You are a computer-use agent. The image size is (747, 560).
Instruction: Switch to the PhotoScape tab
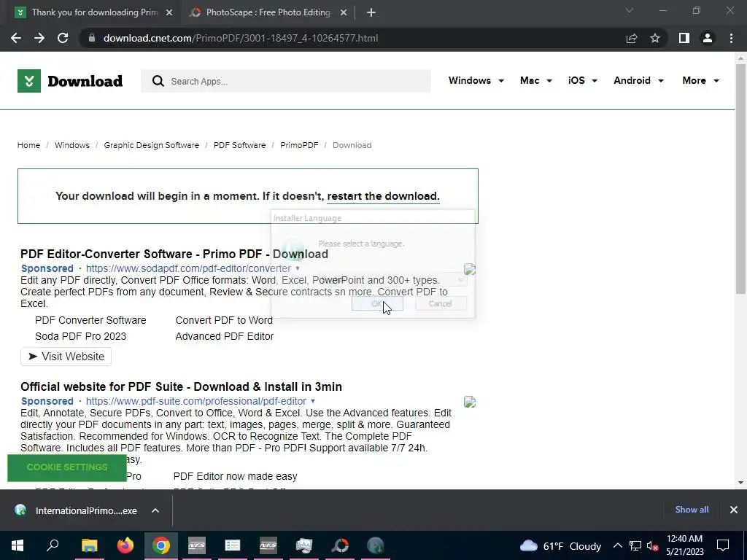click(268, 12)
